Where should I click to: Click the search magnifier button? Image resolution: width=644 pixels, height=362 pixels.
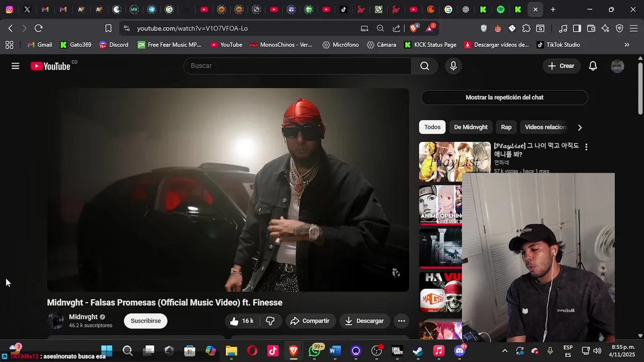coord(425,66)
